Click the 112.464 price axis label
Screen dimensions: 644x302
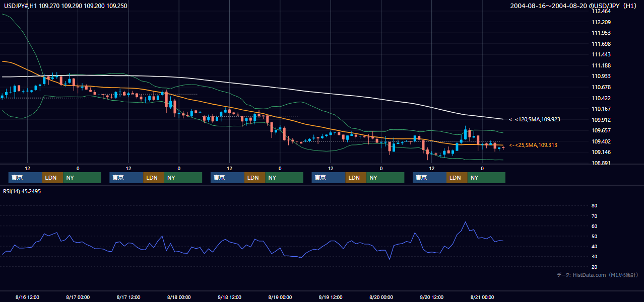(602, 11)
